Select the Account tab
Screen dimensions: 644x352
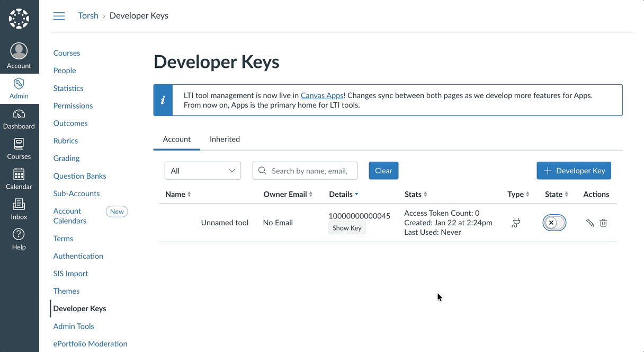coord(176,139)
